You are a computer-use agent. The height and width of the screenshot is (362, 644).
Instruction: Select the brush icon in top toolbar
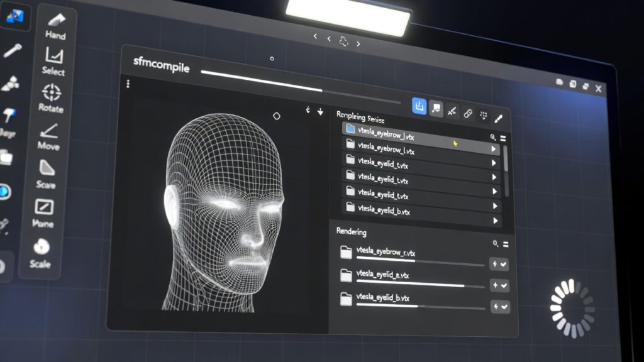coord(498,118)
